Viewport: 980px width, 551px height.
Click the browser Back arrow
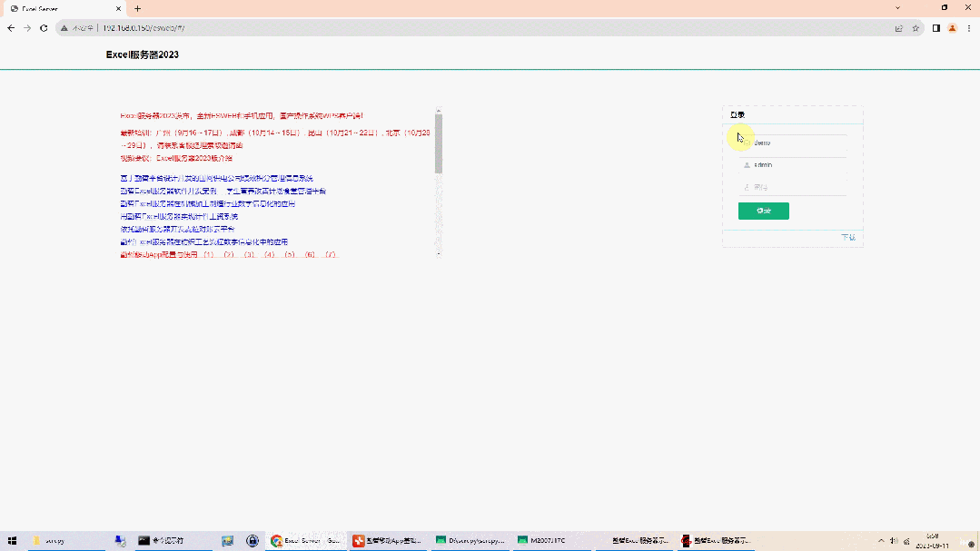tap(11, 28)
